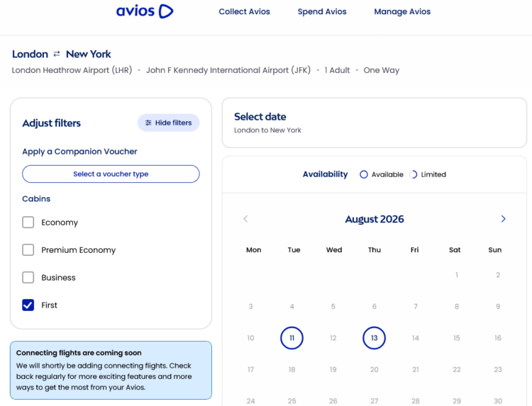Click the Connecting flights are coming soon notice
This screenshot has width=532, height=406.
(x=111, y=370)
